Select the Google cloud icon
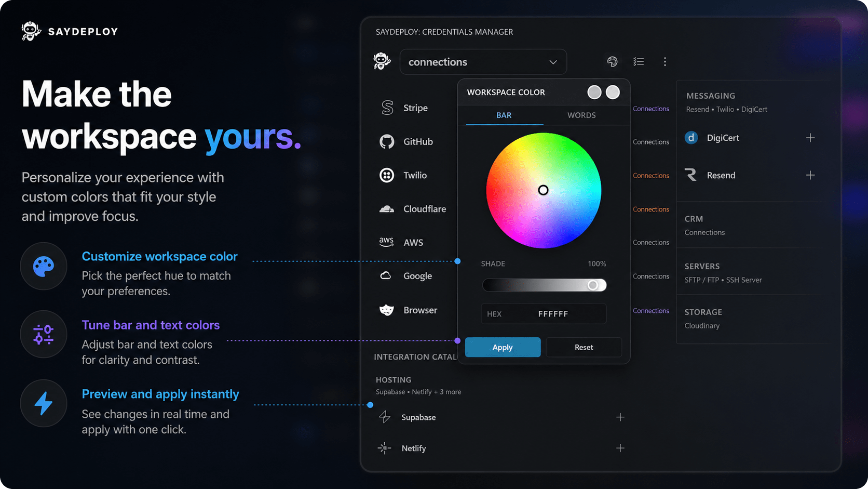The image size is (868, 489). point(386,275)
